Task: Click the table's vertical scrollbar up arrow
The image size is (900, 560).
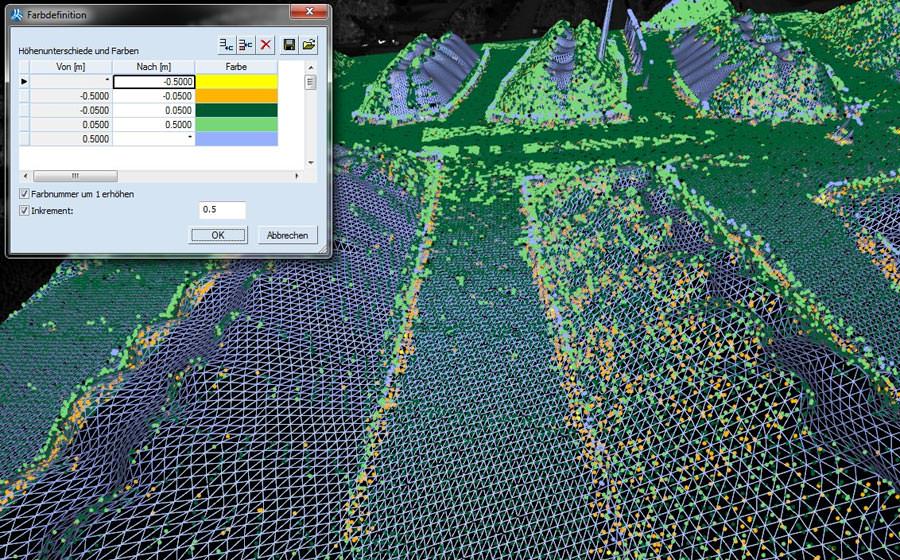Action: point(311,67)
